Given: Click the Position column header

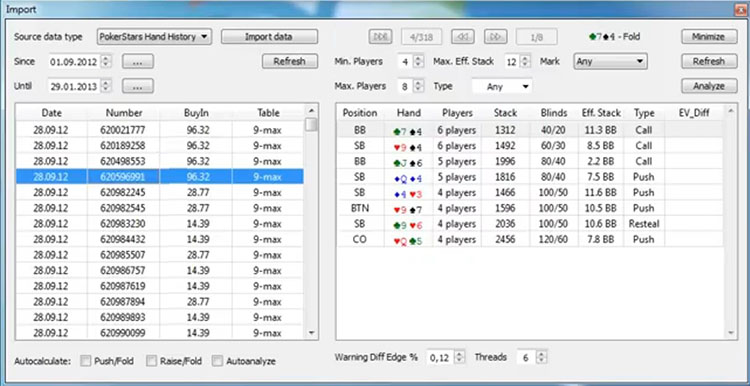Looking at the screenshot, I should tap(360, 113).
